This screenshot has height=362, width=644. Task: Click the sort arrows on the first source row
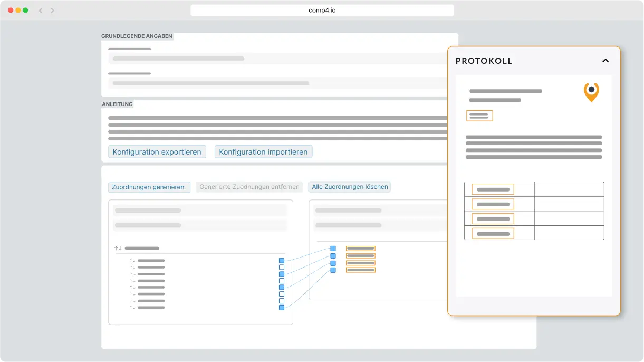(132, 261)
